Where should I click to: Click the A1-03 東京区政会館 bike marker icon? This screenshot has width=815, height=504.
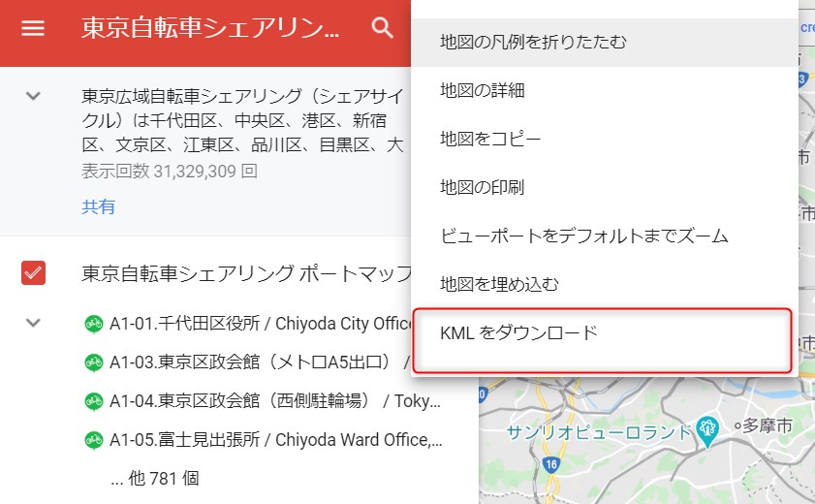point(94,362)
